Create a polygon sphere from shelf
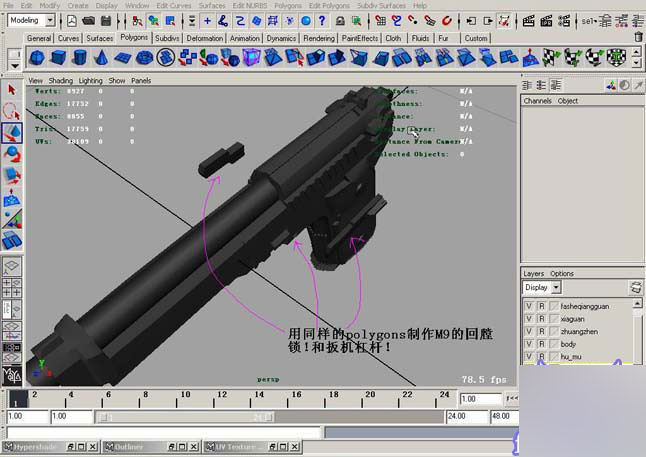Screen dimensions: 646x457 37,58
